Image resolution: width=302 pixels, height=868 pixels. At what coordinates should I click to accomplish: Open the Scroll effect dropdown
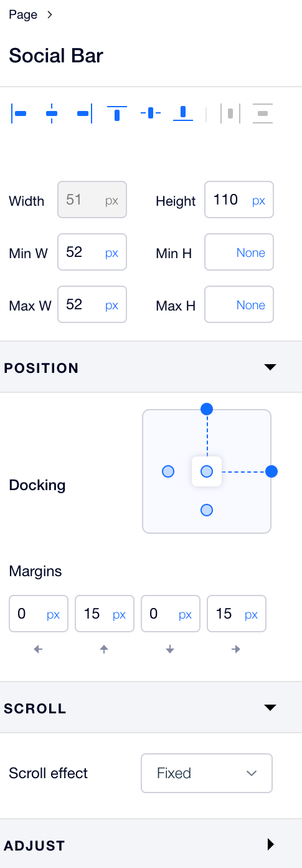(207, 773)
